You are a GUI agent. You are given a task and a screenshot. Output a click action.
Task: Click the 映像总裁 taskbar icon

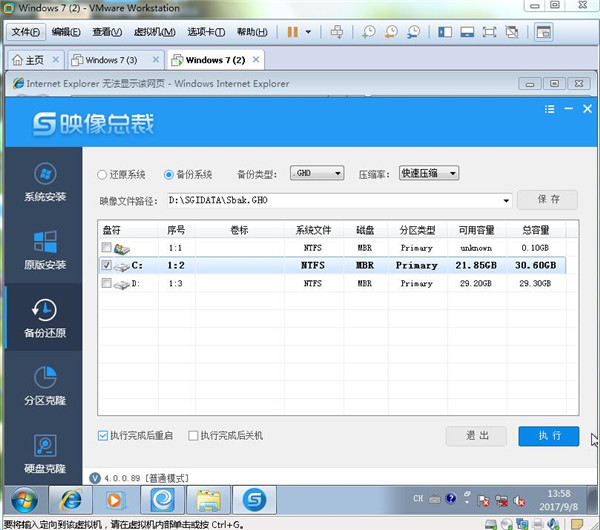[254, 500]
